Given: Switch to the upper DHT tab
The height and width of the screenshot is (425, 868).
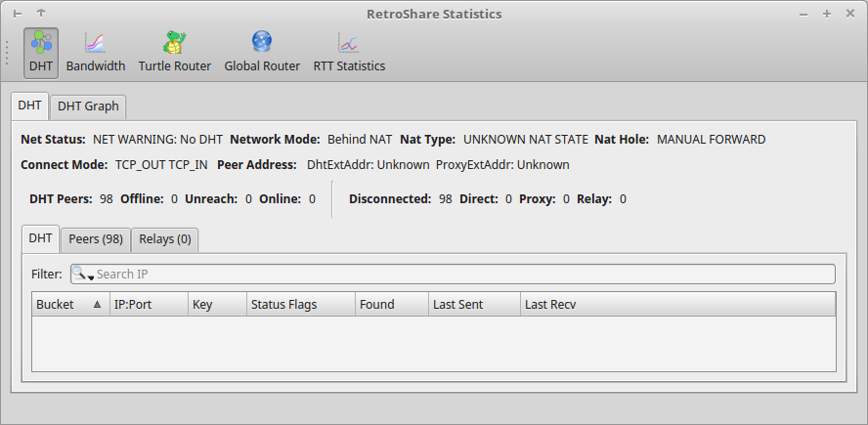Looking at the screenshot, I should click(x=29, y=106).
